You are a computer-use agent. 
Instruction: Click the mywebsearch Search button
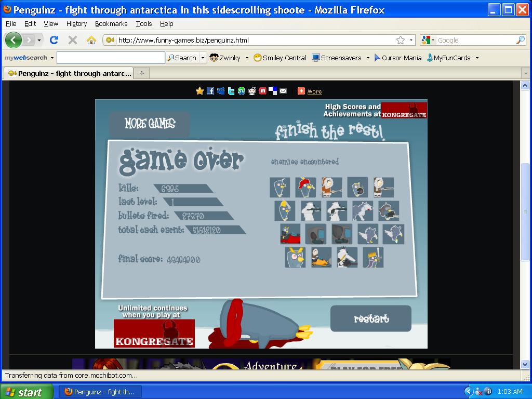click(182, 58)
